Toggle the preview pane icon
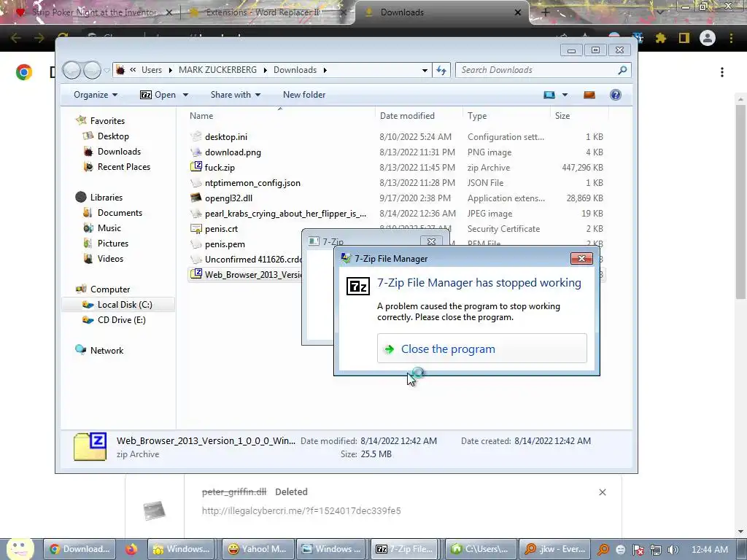The image size is (747, 560). [x=589, y=95]
